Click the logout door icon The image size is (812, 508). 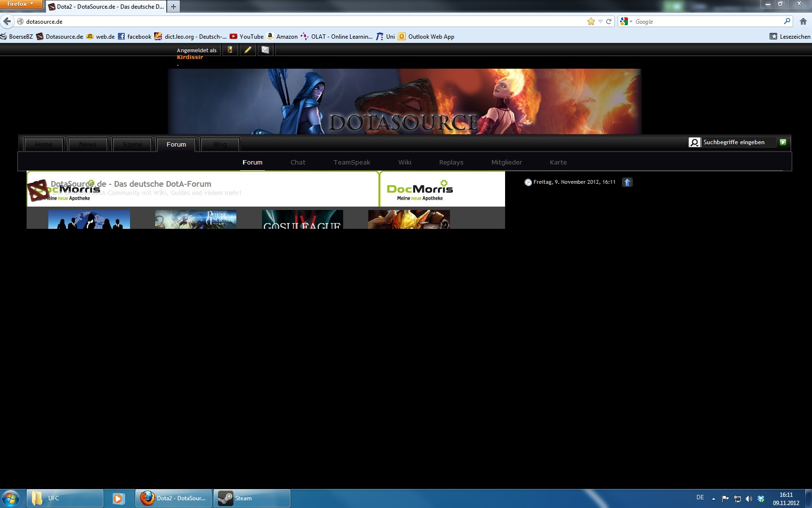[x=230, y=50]
